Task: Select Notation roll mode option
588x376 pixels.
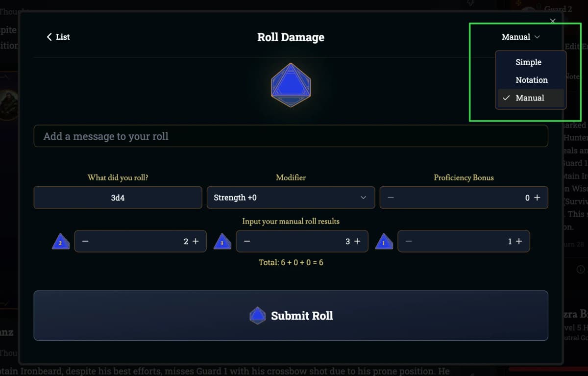Action: (x=531, y=80)
